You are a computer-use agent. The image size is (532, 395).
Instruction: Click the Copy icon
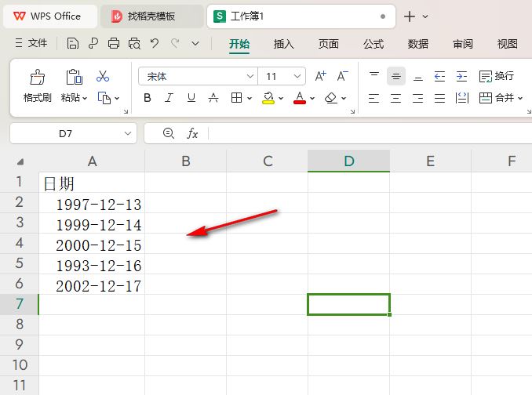click(x=104, y=98)
